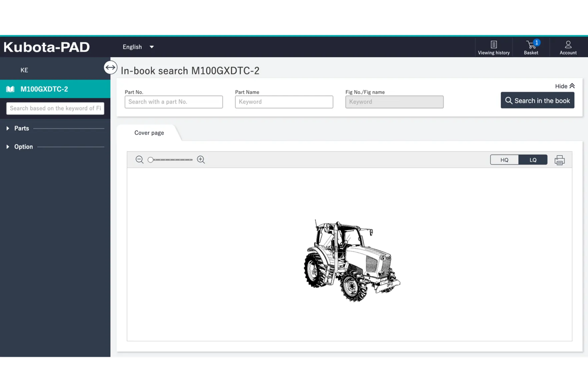Image resolution: width=588 pixels, height=392 pixels.
Task: Open Viewing history
Action: point(493,47)
